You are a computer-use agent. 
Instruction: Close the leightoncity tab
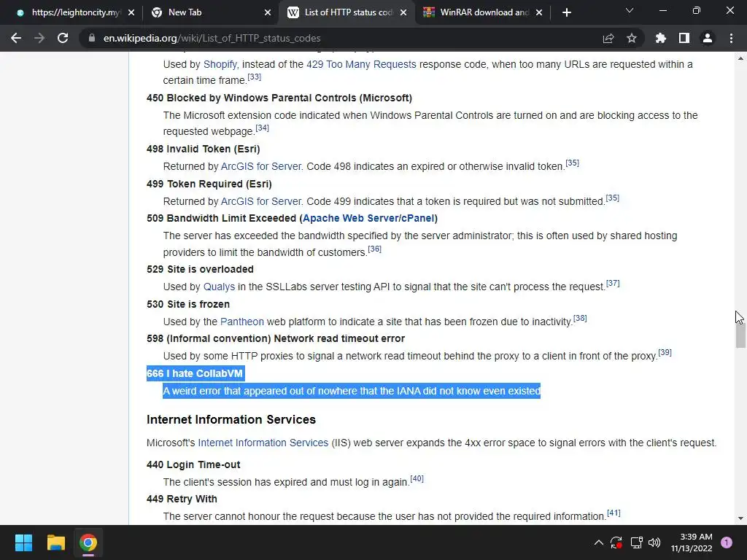click(131, 13)
